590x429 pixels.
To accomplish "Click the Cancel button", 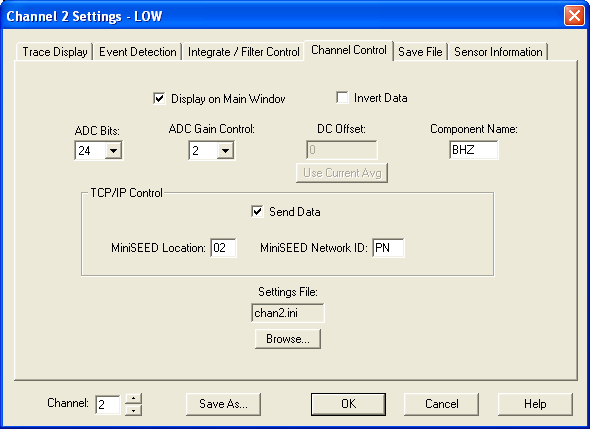I will pyautogui.click(x=441, y=404).
